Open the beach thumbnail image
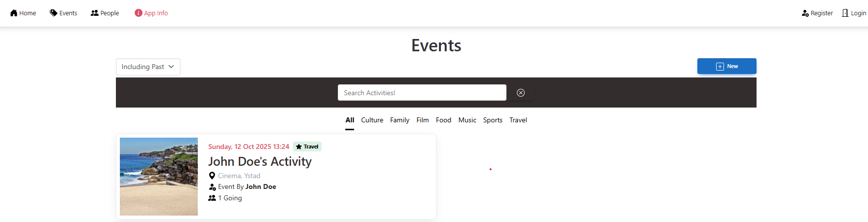The height and width of the screenshot is (222, 868). pos(159,177)
